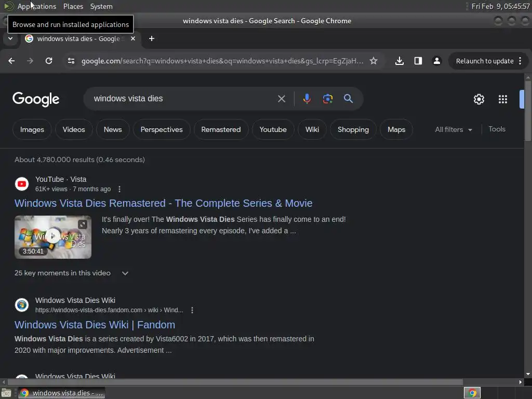Image resolution: width=532 pixels, height=399 pixels.
Task: Click show desktop icon in bottom panel
Action: (6, 393)
